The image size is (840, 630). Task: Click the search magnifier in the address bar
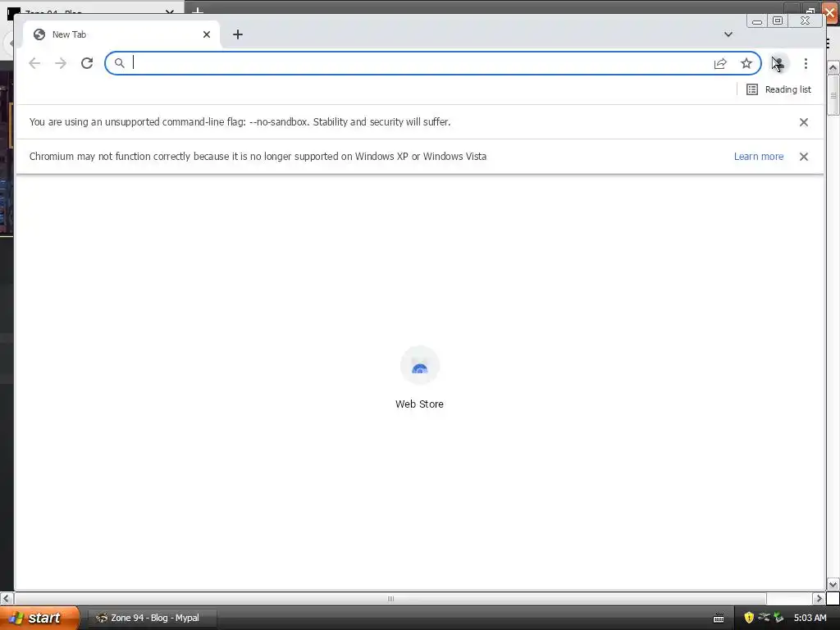click(x=120, y=63)
